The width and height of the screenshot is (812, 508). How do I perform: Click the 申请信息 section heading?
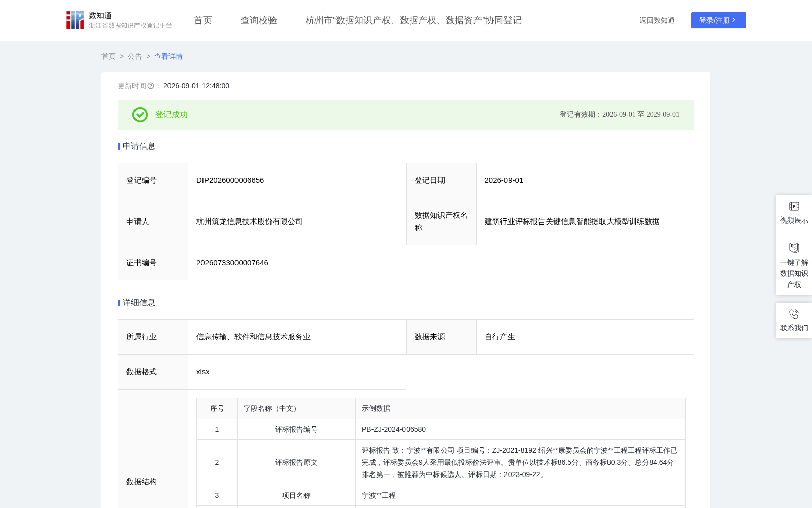(139, 146)
